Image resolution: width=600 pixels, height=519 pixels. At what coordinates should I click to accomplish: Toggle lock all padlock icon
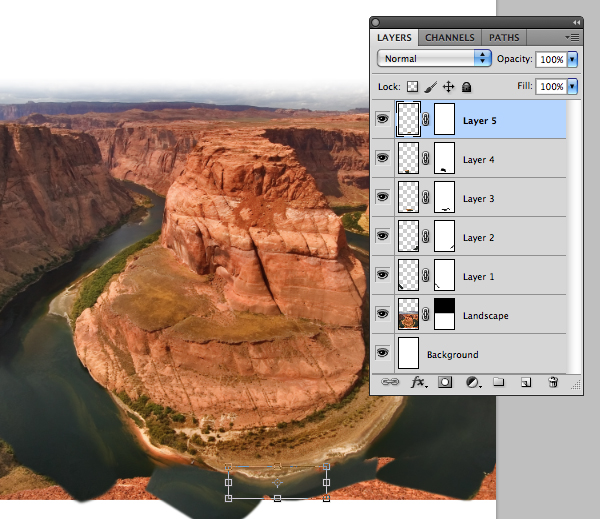click(x=466, y=87)
